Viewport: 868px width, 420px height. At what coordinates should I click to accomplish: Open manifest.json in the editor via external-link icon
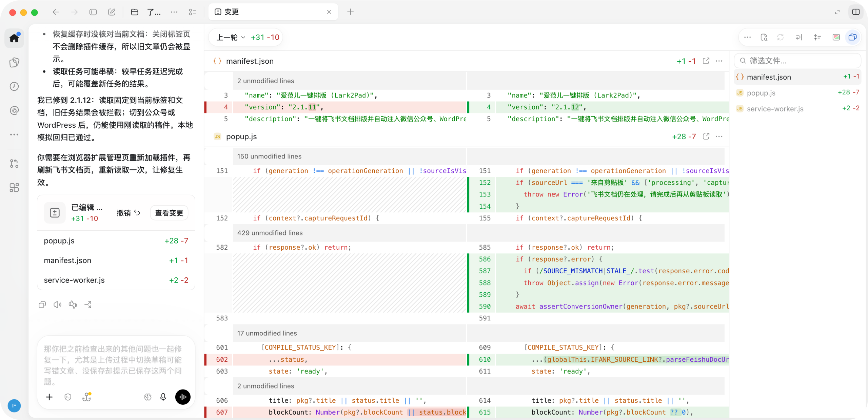click(706, 61)
